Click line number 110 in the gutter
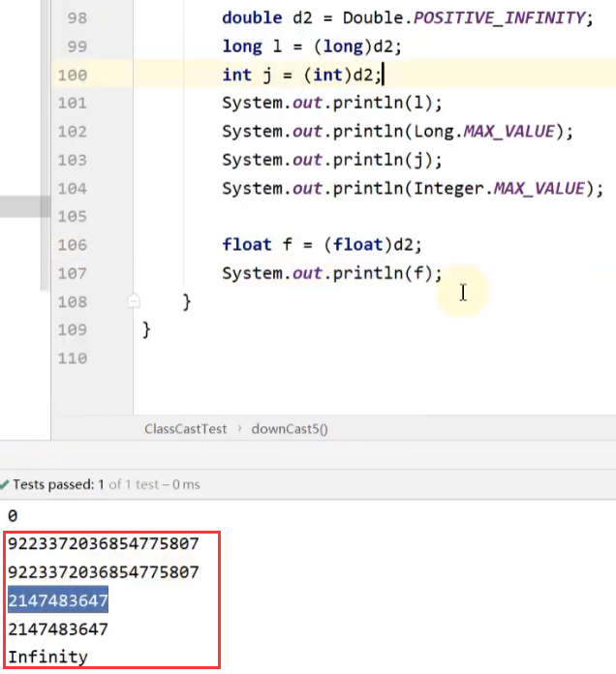Image resolution: width=616 pixels, height=674 pixels. [73, 358]
